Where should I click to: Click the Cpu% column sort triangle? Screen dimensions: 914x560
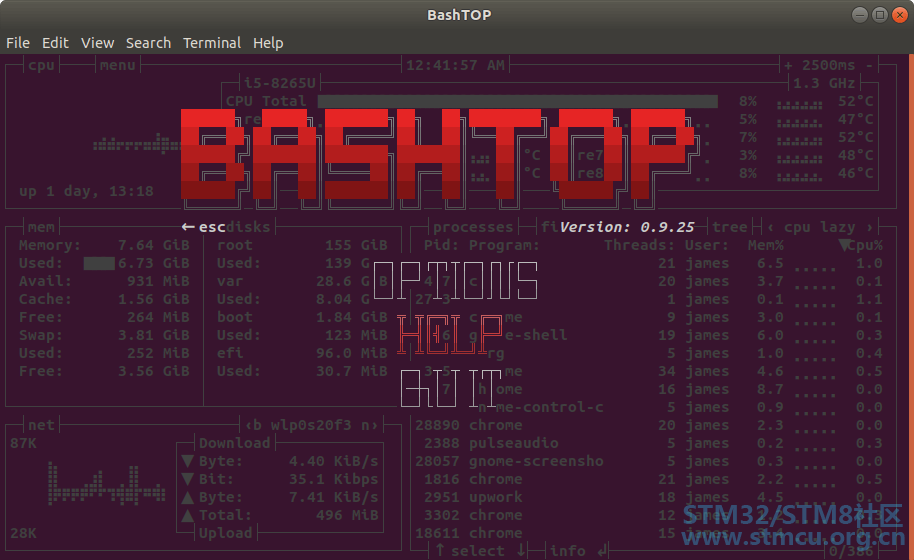pyautogui.click(x=844, y=245)
